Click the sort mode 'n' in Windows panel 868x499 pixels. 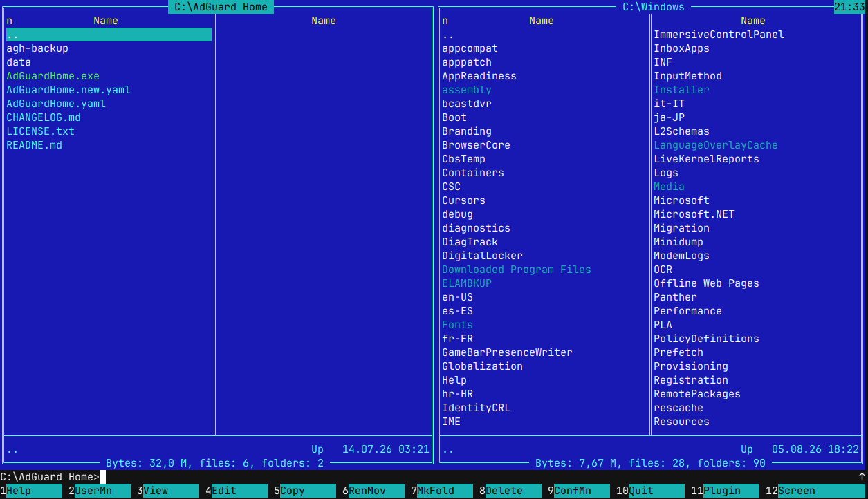tap(445, 21)
